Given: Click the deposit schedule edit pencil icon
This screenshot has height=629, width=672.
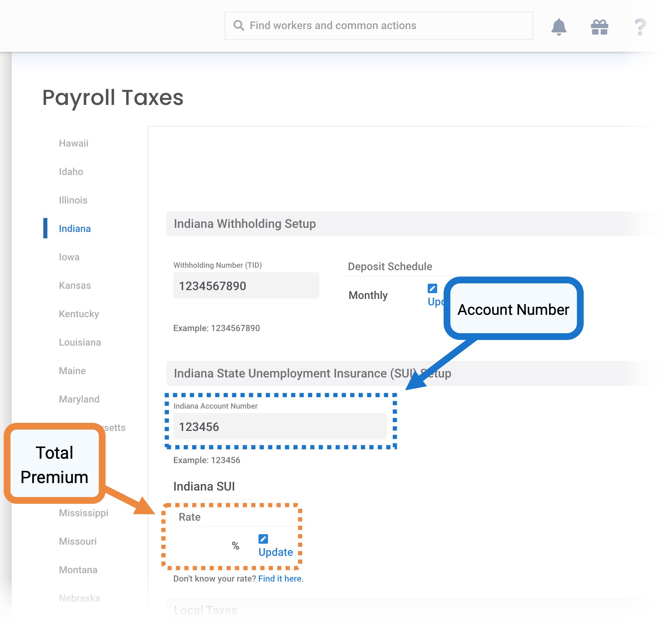Looking at the screenshot, I should [x=432, y=288].
